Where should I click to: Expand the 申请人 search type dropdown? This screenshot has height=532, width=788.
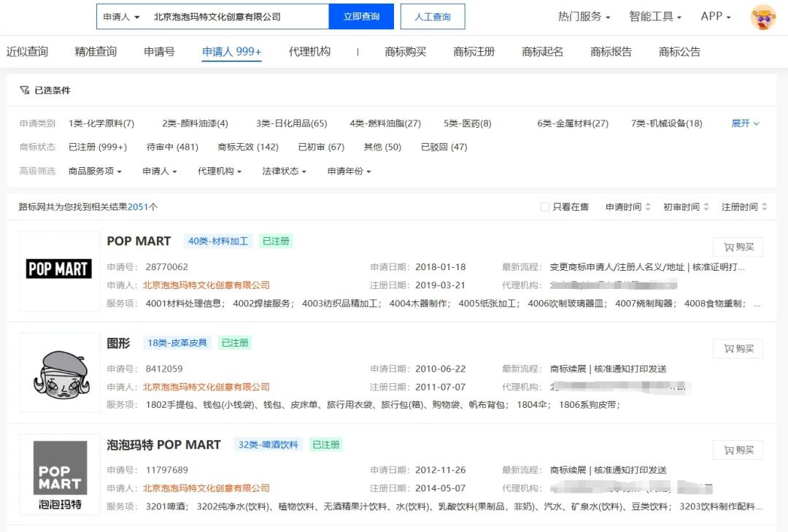121,17
